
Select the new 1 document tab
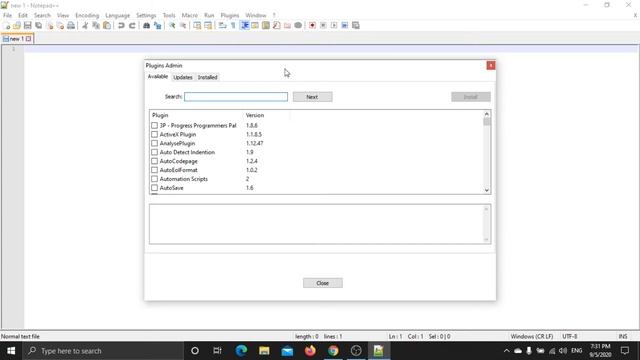[x=17, y=39]
